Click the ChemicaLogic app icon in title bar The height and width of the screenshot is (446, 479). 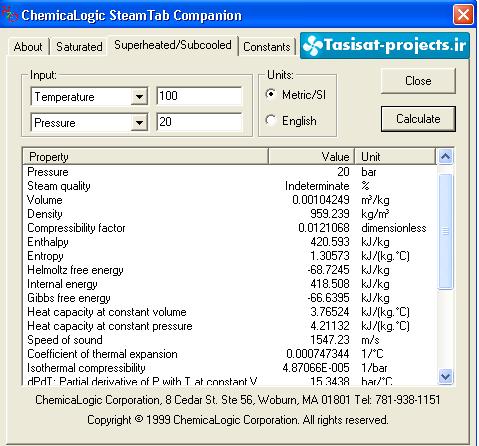(x=9, y=15)
